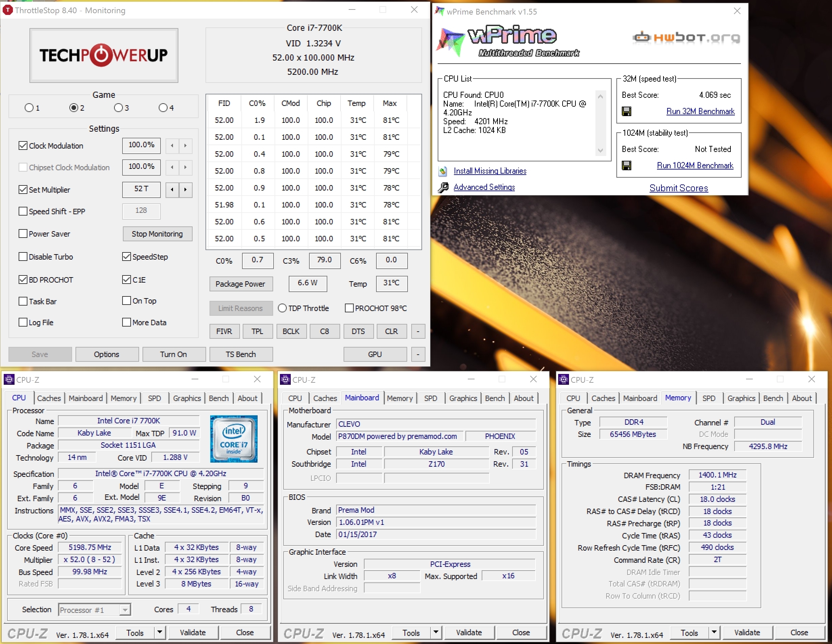Open the Processor #1 selection dropdown
This screenshot has height=644, width=832.
point(125,610)
